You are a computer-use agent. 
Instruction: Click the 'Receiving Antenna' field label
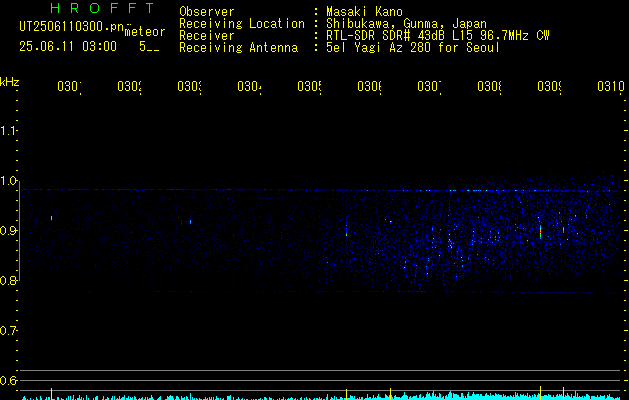[239, 48]
